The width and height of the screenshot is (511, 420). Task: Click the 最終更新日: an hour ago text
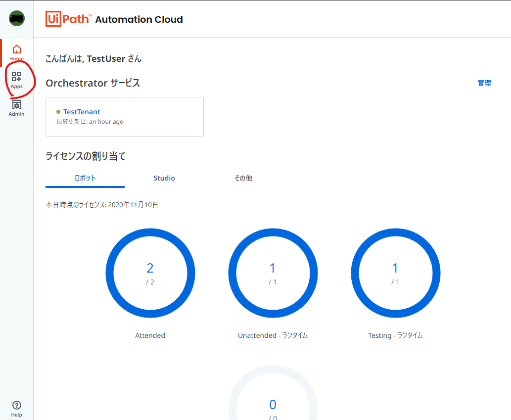[x=90, y=122]
